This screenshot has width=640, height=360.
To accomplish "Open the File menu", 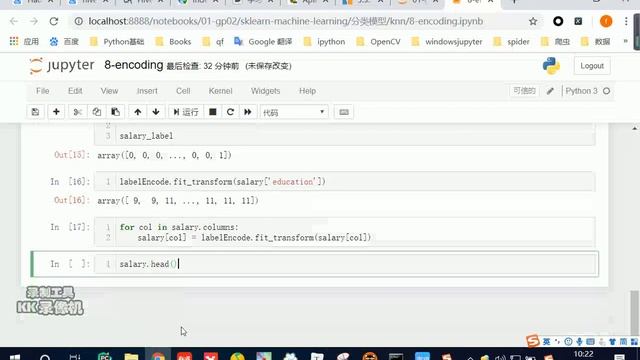I will tap(42, 91).
